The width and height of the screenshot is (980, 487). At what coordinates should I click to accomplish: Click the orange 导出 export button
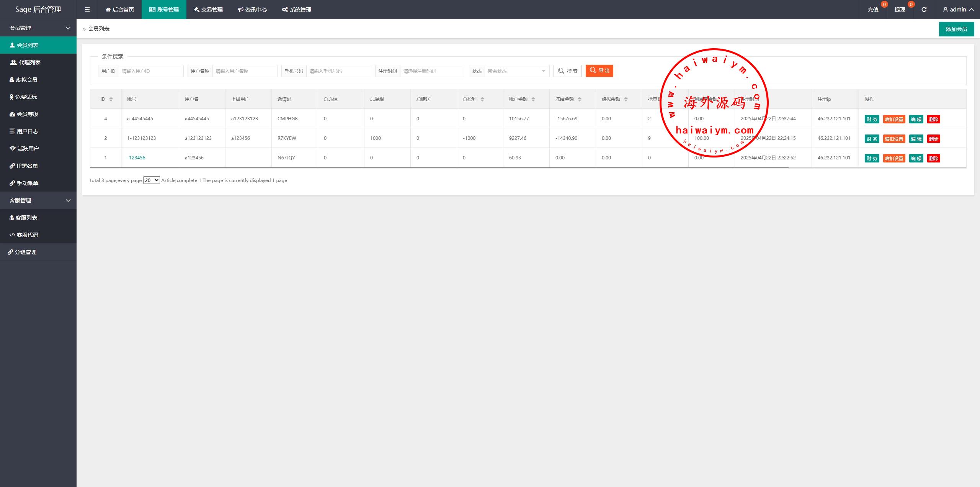pos(599,71)
